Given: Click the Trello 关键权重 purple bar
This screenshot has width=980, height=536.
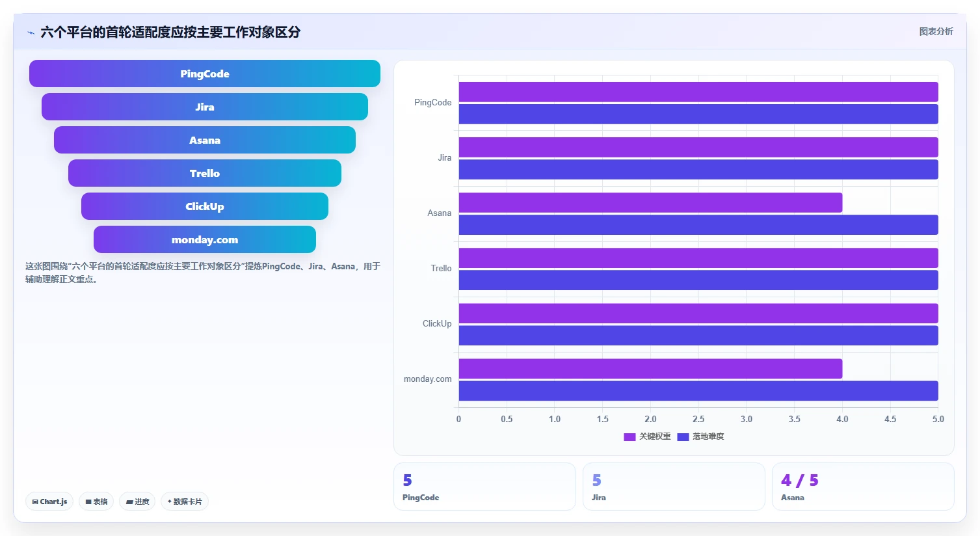Looking at the screenshot, I should coord(698,258).
